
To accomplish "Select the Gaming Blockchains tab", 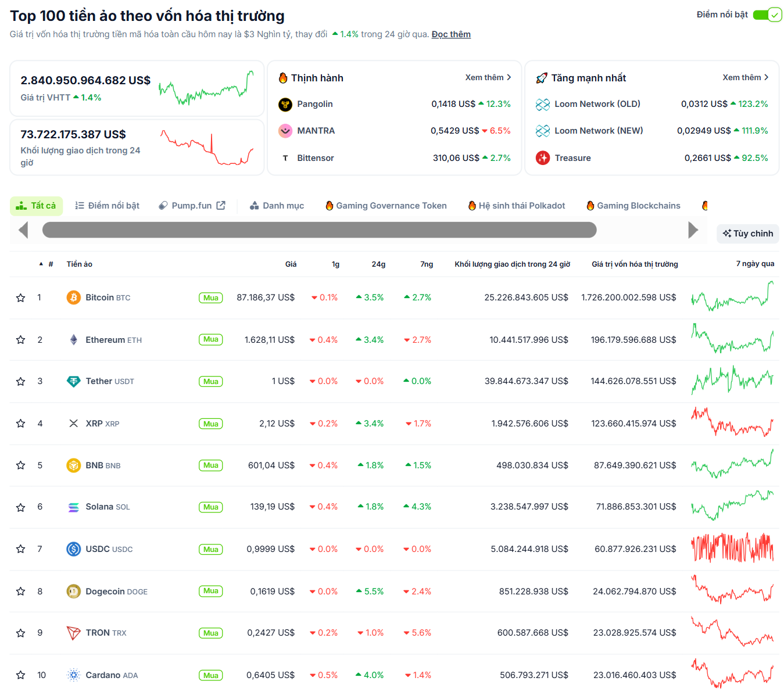I will click(x=633, y=206).
